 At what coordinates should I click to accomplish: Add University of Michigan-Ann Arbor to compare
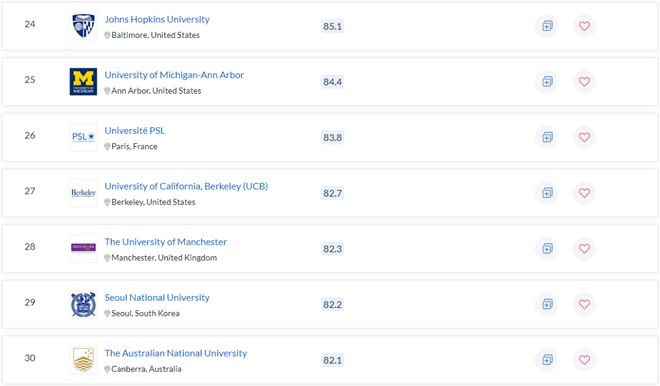click(547, 82)
